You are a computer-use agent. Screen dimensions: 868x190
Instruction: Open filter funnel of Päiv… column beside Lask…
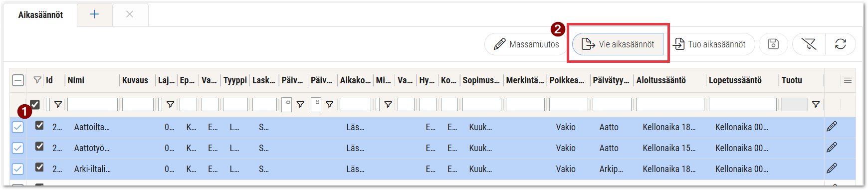coord(300,104)
